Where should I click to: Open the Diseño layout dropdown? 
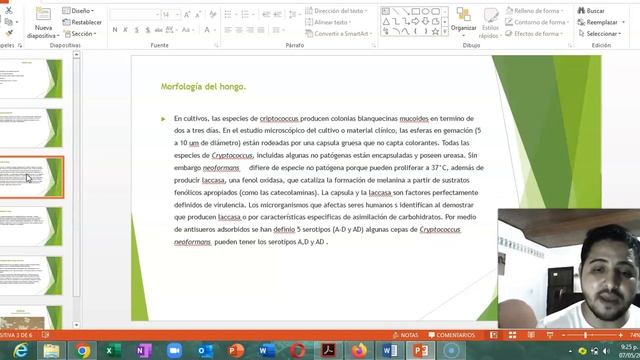78,11
